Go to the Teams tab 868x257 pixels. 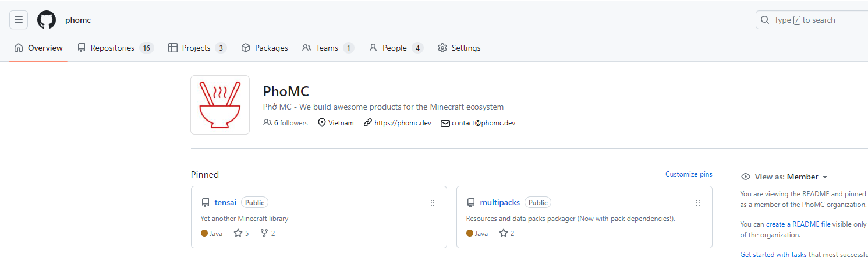328,48
